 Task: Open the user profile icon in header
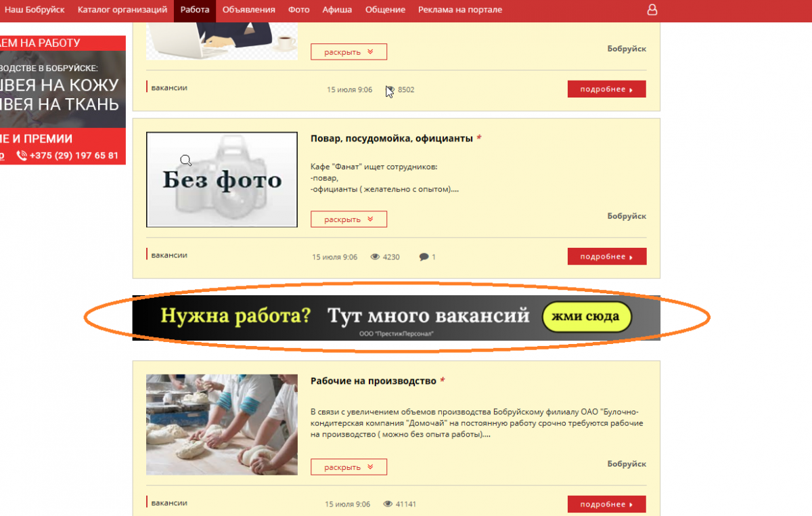point(652,10)
